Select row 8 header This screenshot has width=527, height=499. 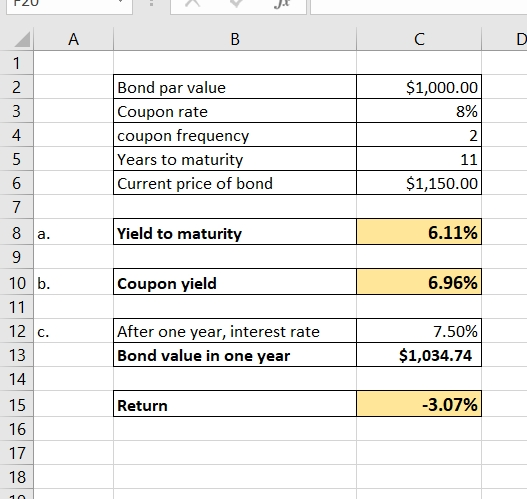pos(16,233)
